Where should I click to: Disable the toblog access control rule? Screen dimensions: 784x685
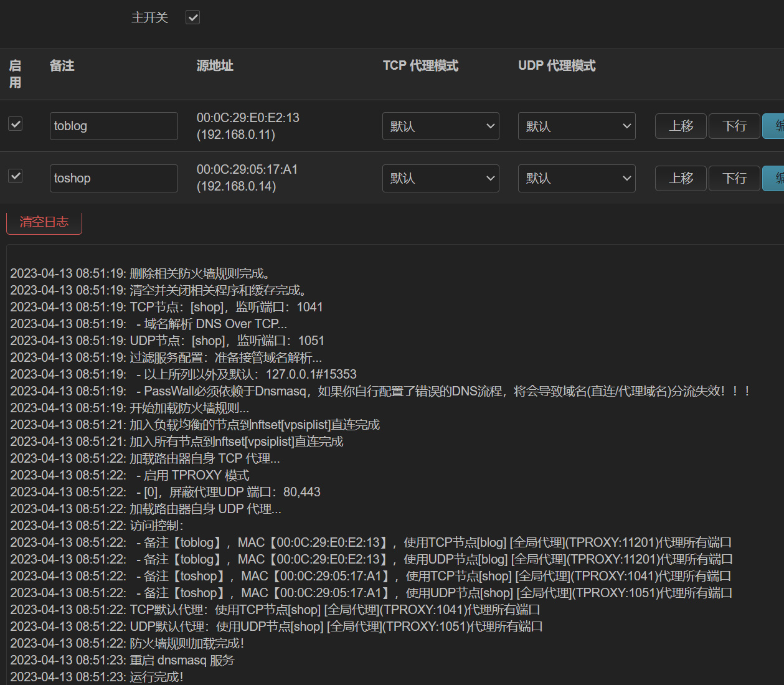pos(15,124)
